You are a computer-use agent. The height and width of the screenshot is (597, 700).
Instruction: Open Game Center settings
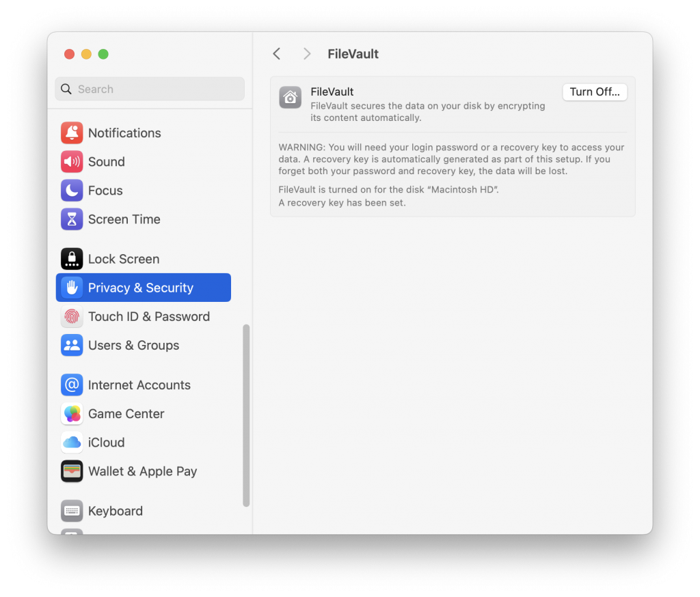pyautogui.click(x=126, y=414)
